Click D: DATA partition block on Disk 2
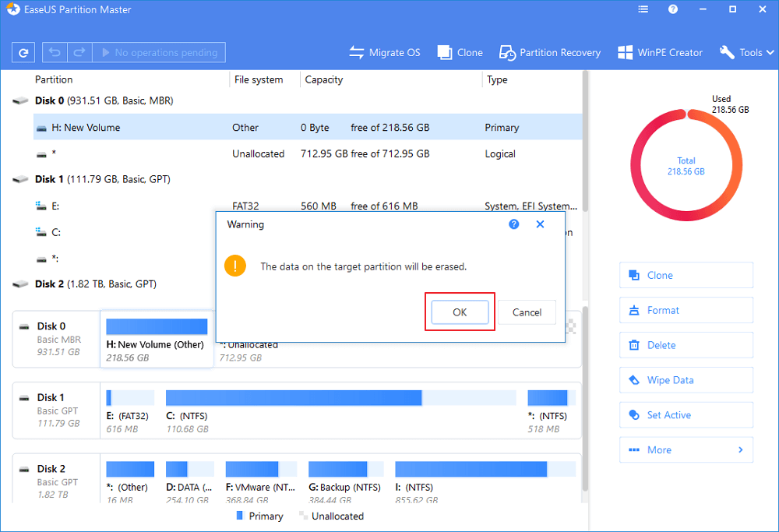Image resolution: width=779 pixels, height=532 pixels. pyautogui.click(x=190, y=482)
